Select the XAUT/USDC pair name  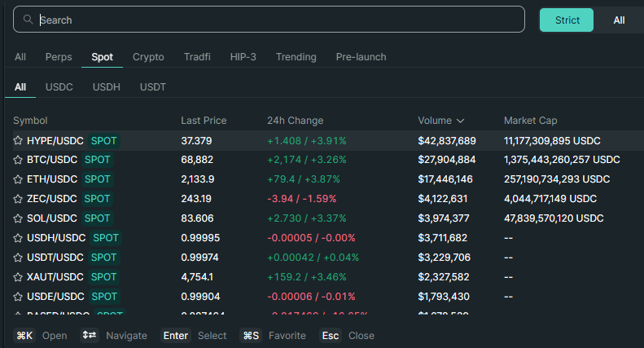click(x=55, y=277)
